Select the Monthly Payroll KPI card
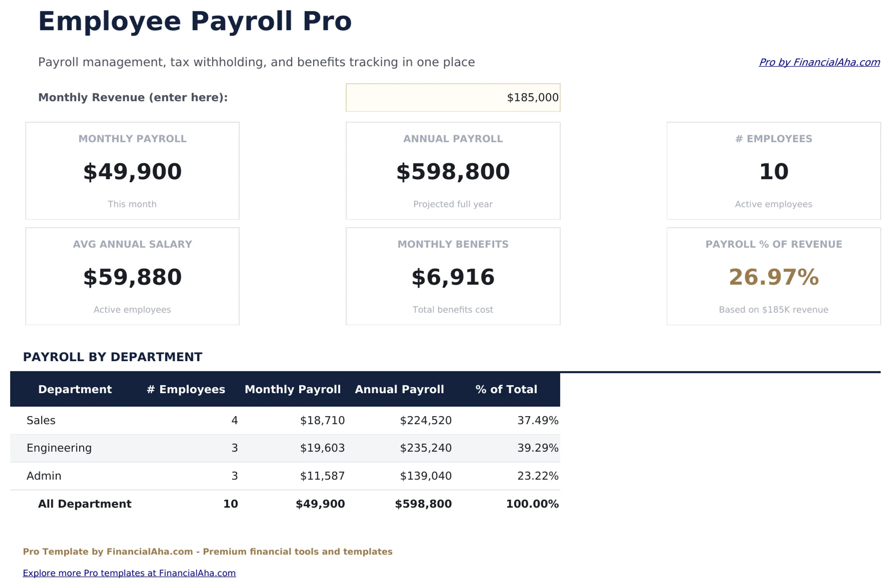891x588 pixels. 132,171
